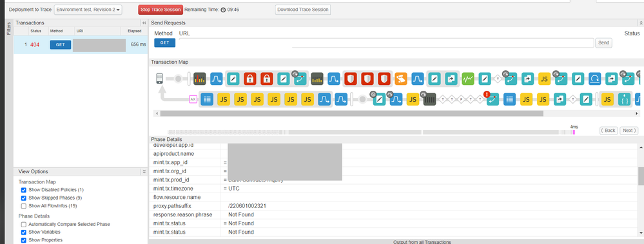The width and height of the screenshot is (644, 244).
Task: Collapse the Transactions panel with double chevron
Action: pos(144,23)
